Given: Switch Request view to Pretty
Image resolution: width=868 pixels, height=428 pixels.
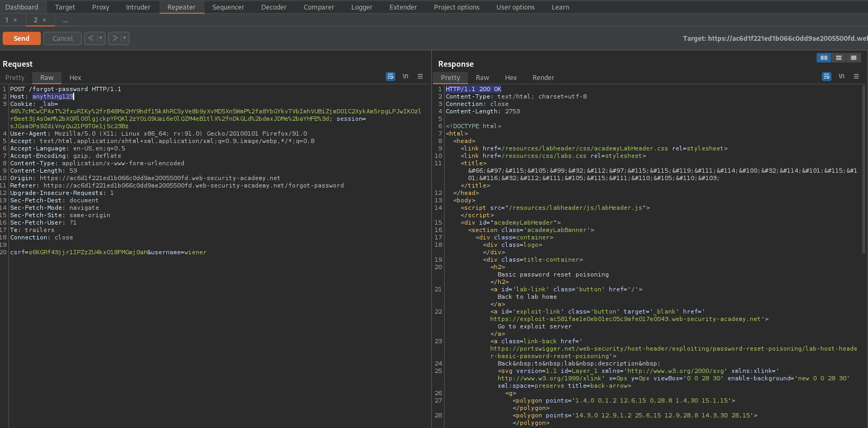Looking at the screenshot, I should coord(15,77).
